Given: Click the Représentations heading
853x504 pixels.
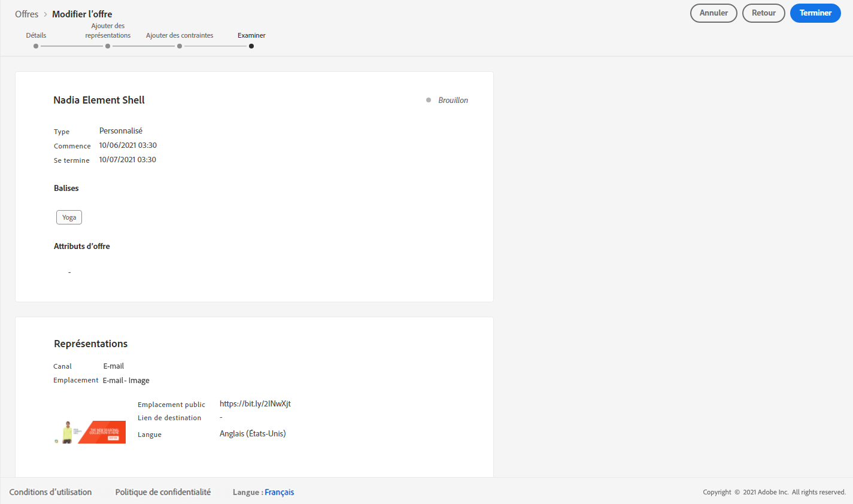Looking at the screenshot, I should point(90,344).
